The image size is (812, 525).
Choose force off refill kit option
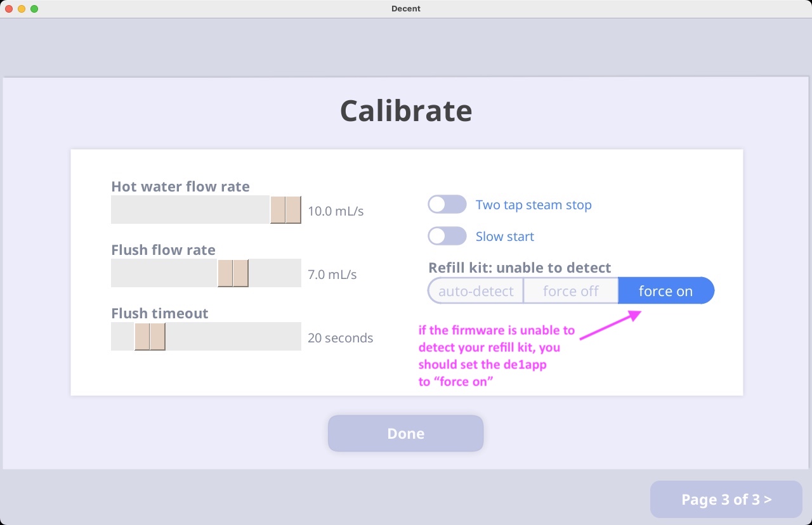click(571, 290)
